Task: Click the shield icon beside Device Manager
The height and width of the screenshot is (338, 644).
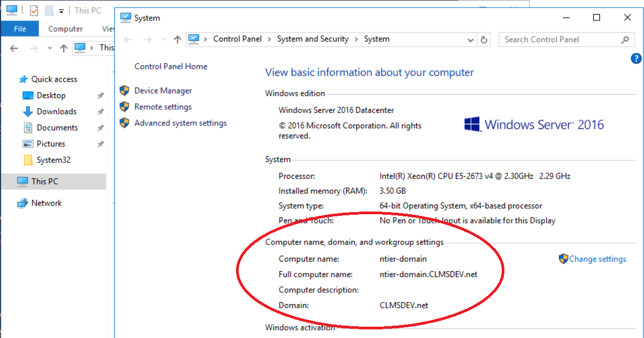Action: [124, 90]
